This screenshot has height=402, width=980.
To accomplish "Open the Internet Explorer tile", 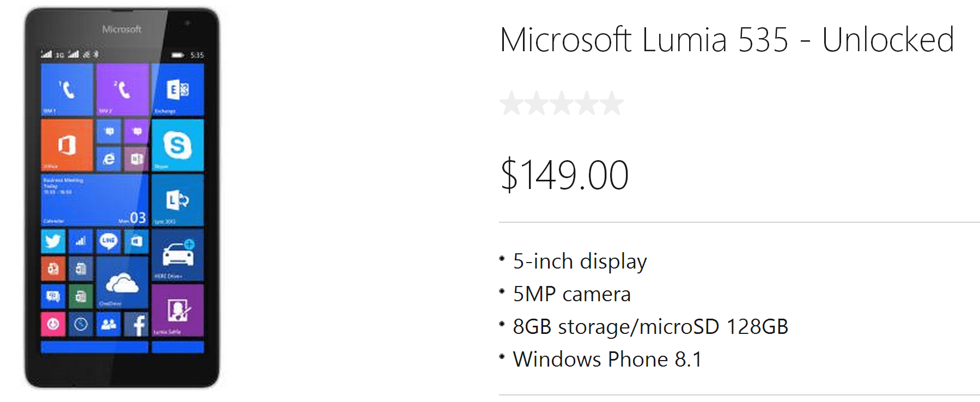I will click(x=108, y=159).
